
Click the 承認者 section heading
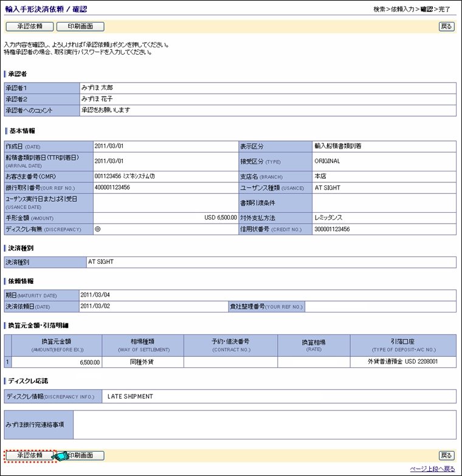point(17,74)
